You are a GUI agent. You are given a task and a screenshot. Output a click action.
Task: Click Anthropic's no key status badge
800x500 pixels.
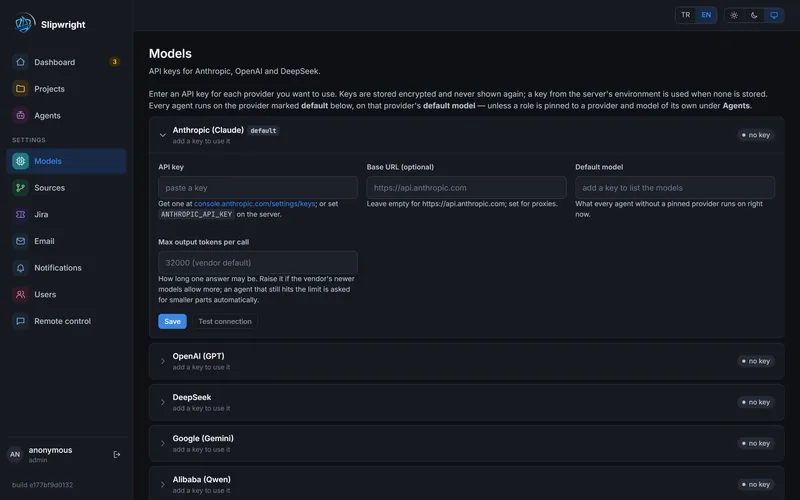756,135
